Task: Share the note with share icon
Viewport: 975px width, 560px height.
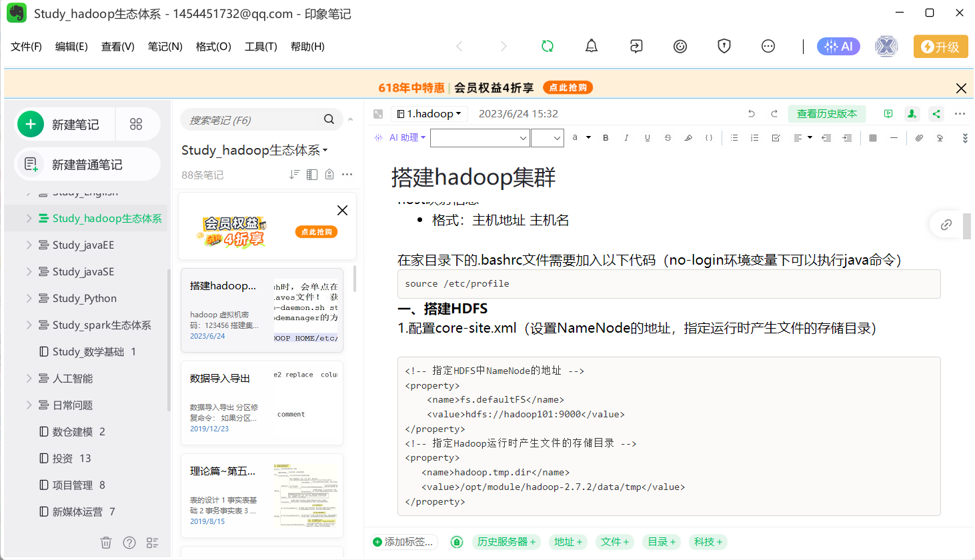Action: pos(936,114)
